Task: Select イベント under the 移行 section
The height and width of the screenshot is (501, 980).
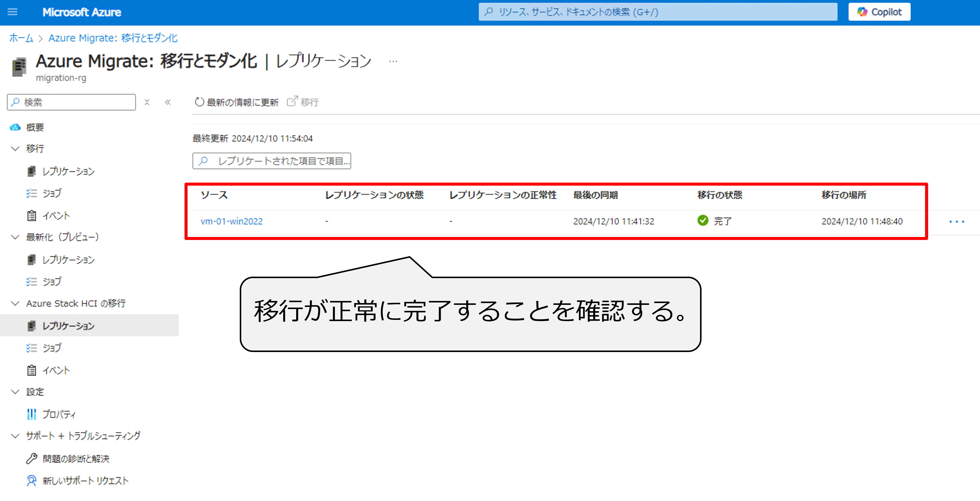Action: (56, 216)
